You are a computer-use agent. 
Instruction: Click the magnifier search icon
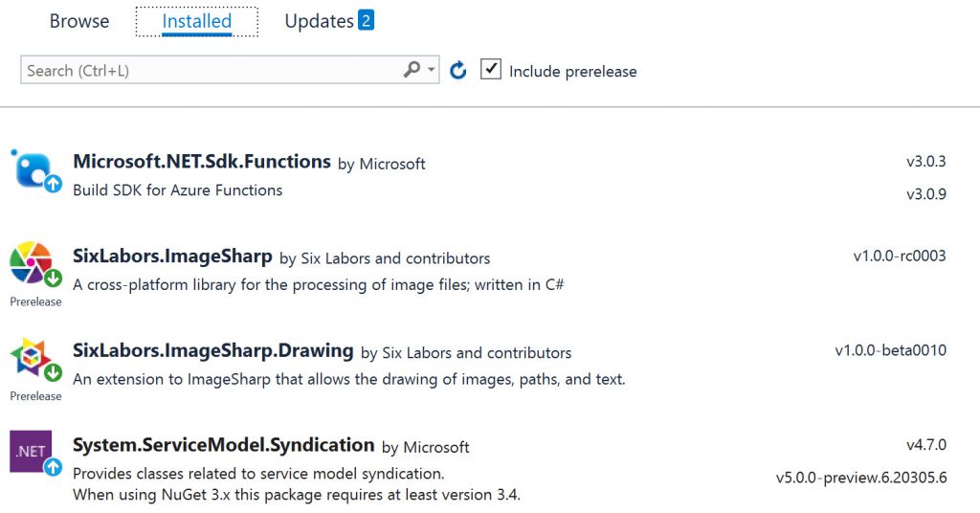coord(412,69)
